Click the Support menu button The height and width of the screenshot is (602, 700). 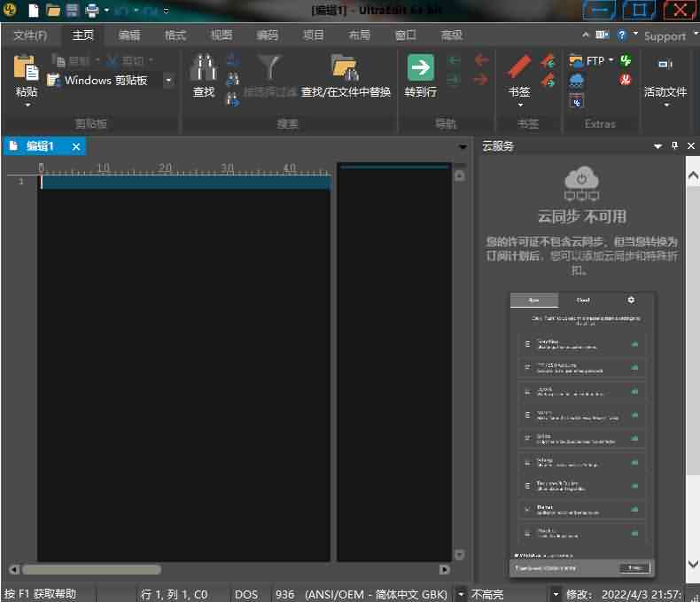click(665, 35)
